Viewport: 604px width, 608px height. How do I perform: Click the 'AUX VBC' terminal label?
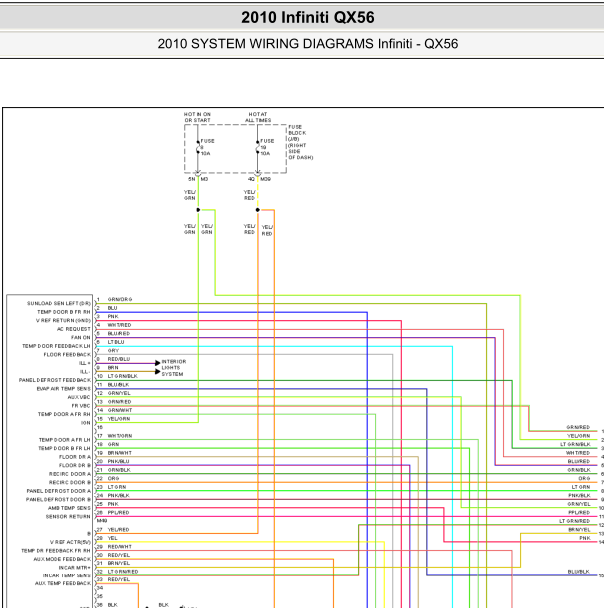coord(79,397)
